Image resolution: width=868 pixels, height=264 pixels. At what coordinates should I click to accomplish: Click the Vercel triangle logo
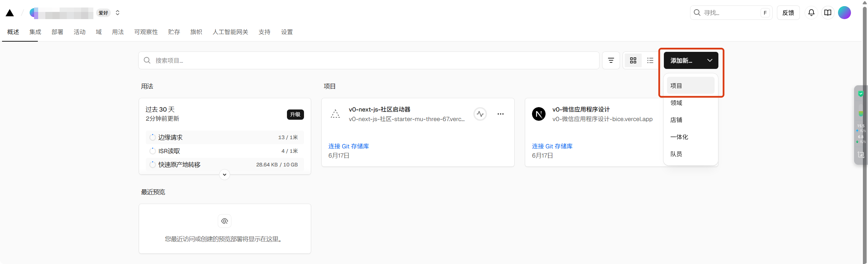point(10,13)
